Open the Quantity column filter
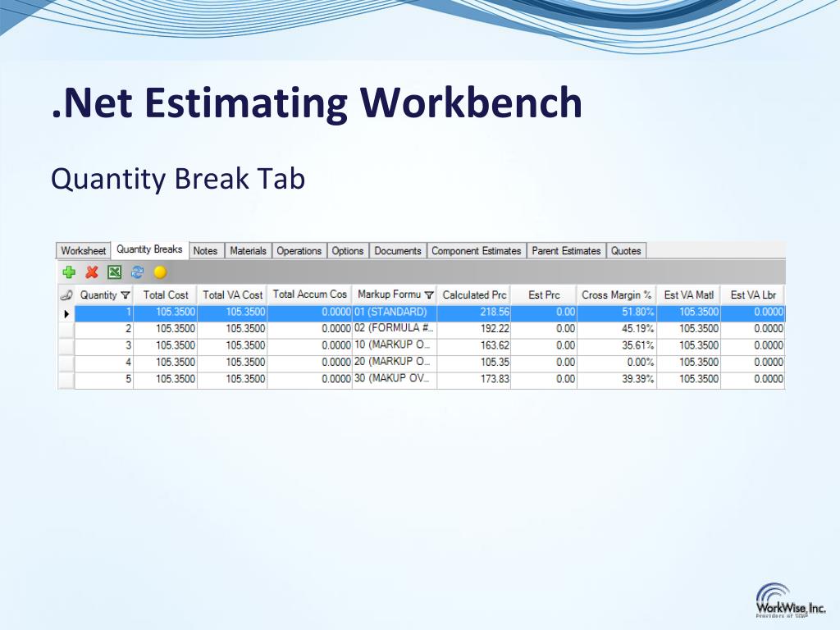 pyautogui.click(x=126, y=295)
